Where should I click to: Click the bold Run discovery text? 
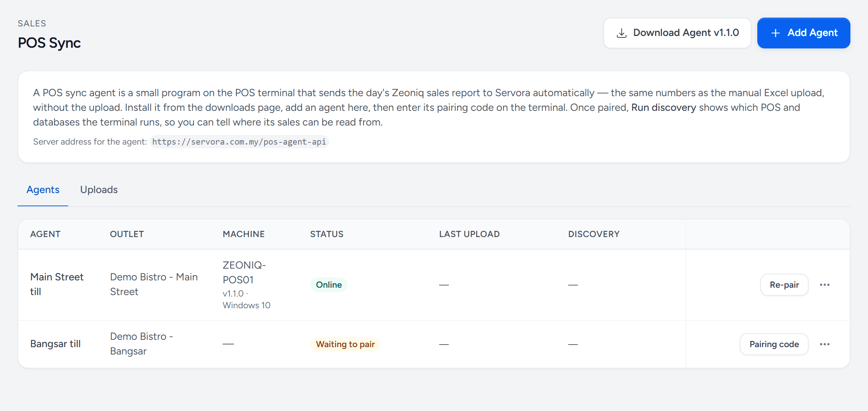[664, 108]
